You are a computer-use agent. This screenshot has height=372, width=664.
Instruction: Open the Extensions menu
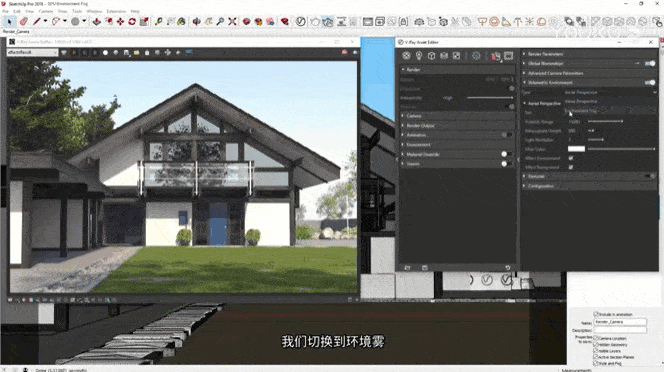[x=116, y=11]
